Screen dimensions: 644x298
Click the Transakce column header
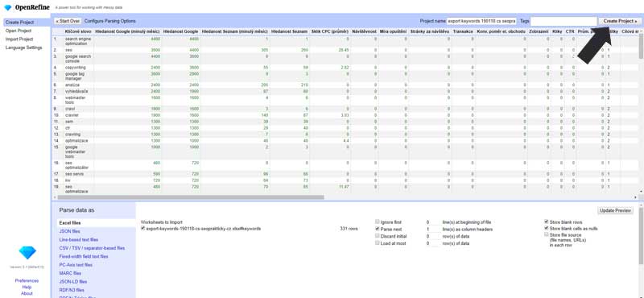[x=463, y=31]
